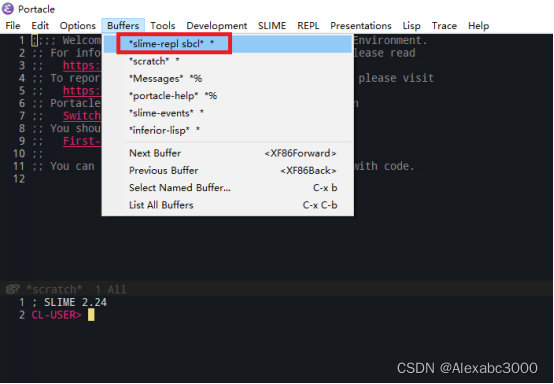Open the Development menu
This screenshot has width=554, height=384.
217,26
